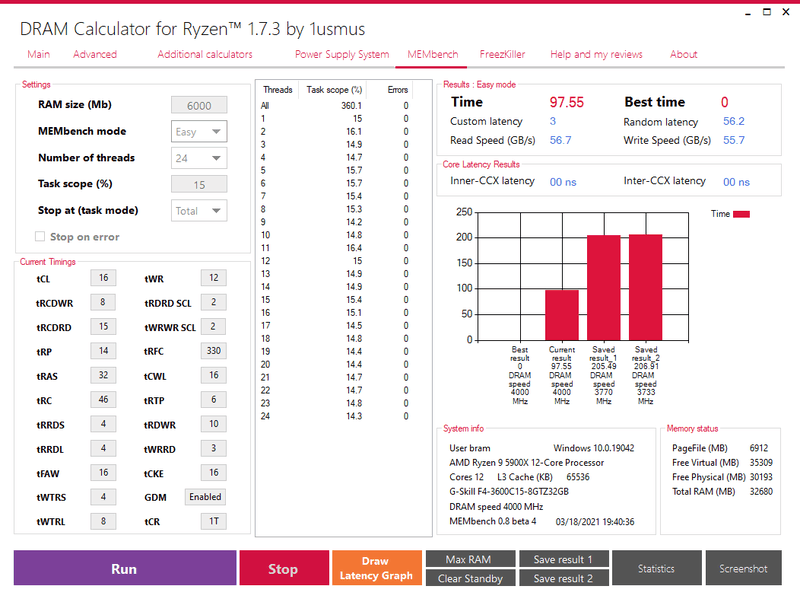Select thread 24 row with 14.3
The height and width of the screenshot is (602, 800).
pos(335,416)
